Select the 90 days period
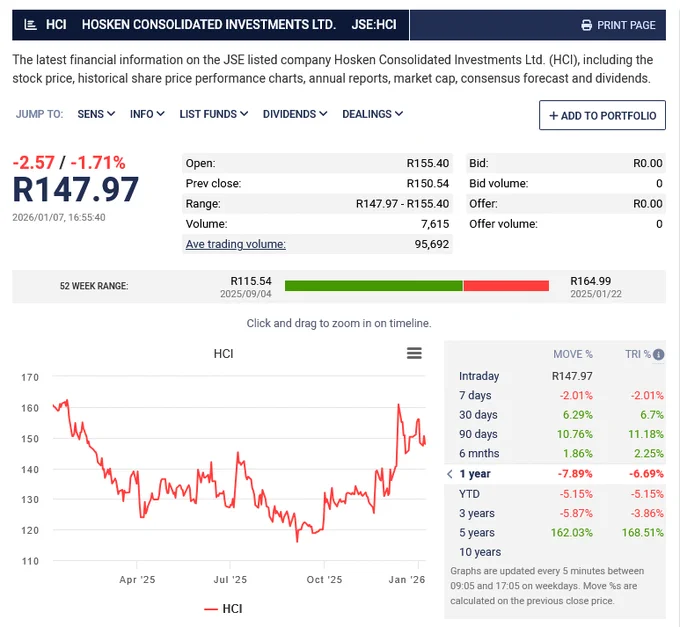Screen dimensions: 680x627 coord(555,434)
